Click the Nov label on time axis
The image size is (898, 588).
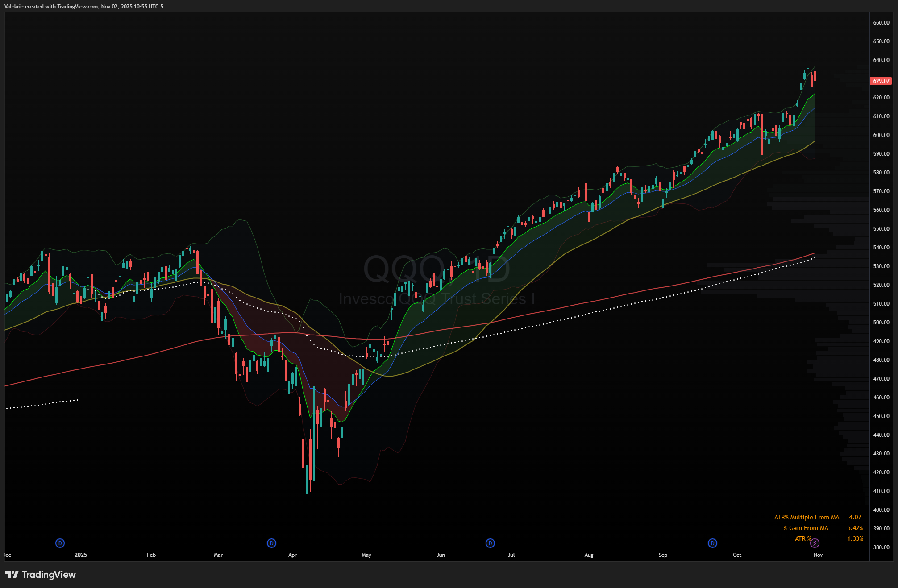click(818, 555)
